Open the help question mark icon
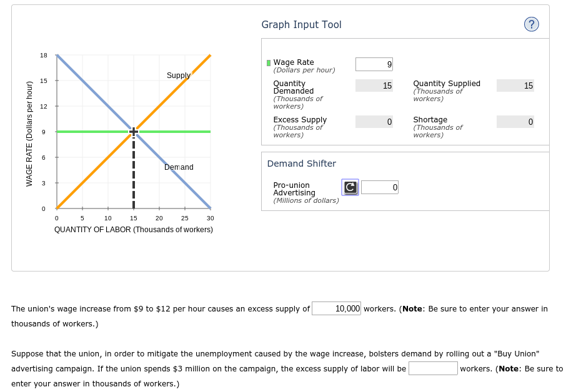This screenshot has height=392, width=581. (531, 24)
